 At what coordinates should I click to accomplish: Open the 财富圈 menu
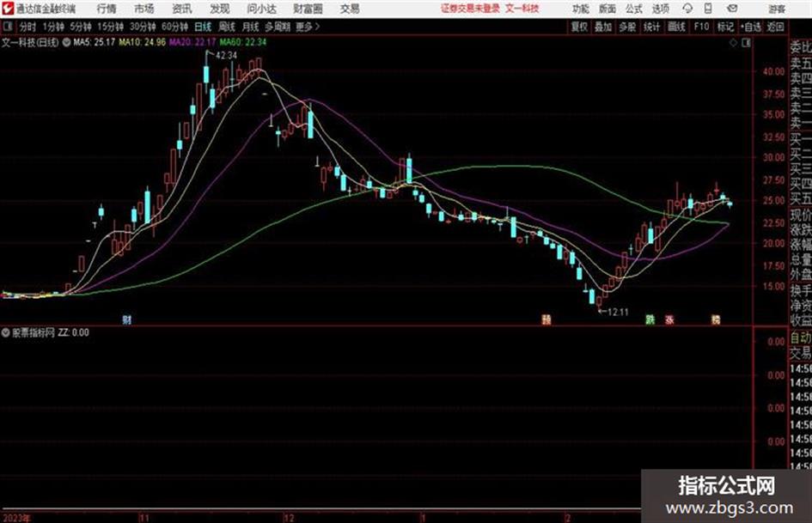[308, 9]
